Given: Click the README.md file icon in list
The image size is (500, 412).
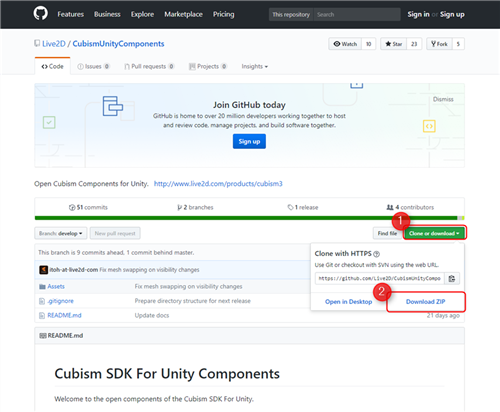Looking at the screenshot, I should pos(42,316).
